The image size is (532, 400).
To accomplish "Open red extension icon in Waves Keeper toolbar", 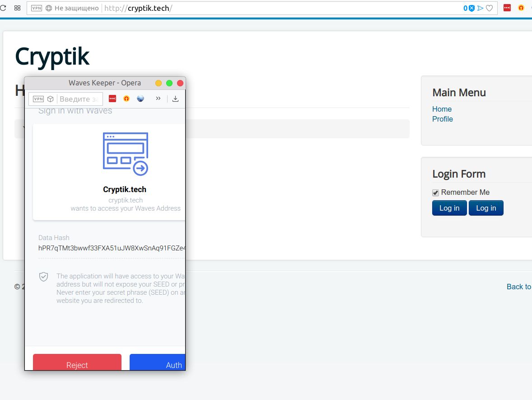I will coord(112,99).
